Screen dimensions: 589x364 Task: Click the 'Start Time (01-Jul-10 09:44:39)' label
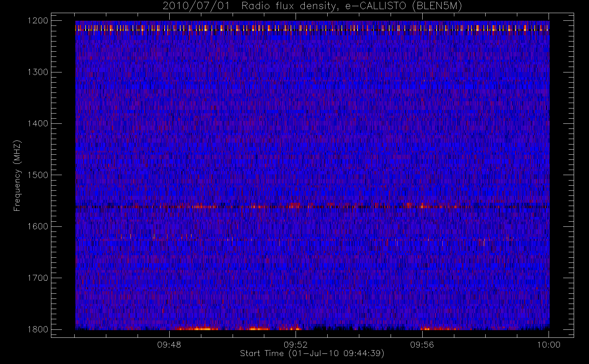pyautogui.click(x=312, y=353)
